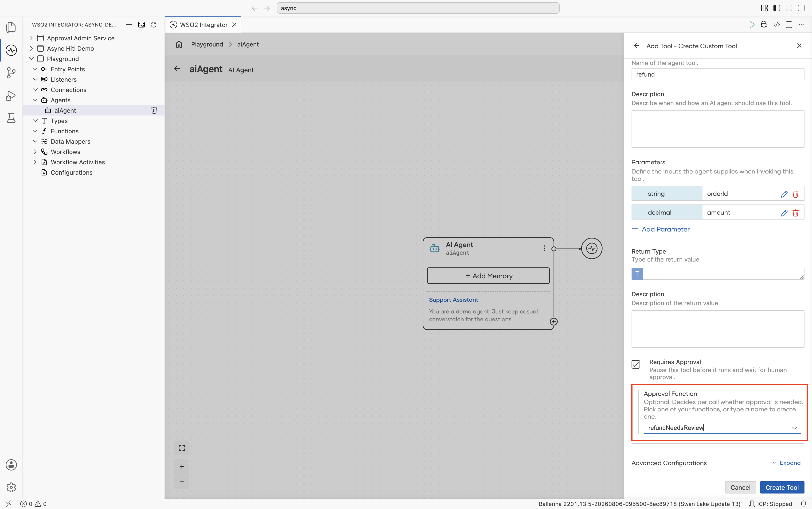Toggle the primary sidebar layout icon

[x=777, y=8]
